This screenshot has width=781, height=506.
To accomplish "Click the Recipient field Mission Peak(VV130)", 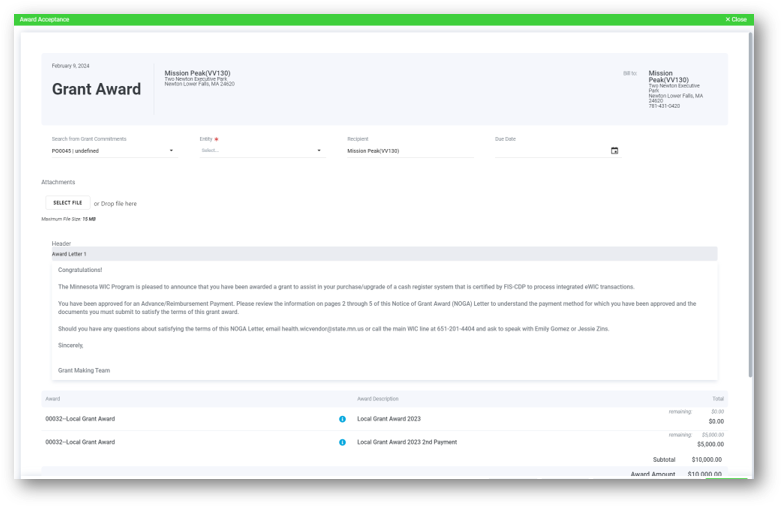I will point(410,151).
